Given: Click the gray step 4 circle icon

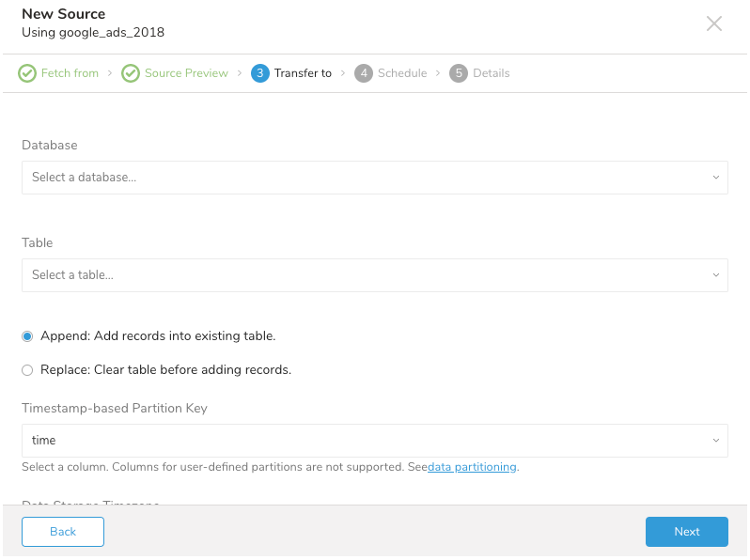Looking at the screenshot, I should 364,73.
